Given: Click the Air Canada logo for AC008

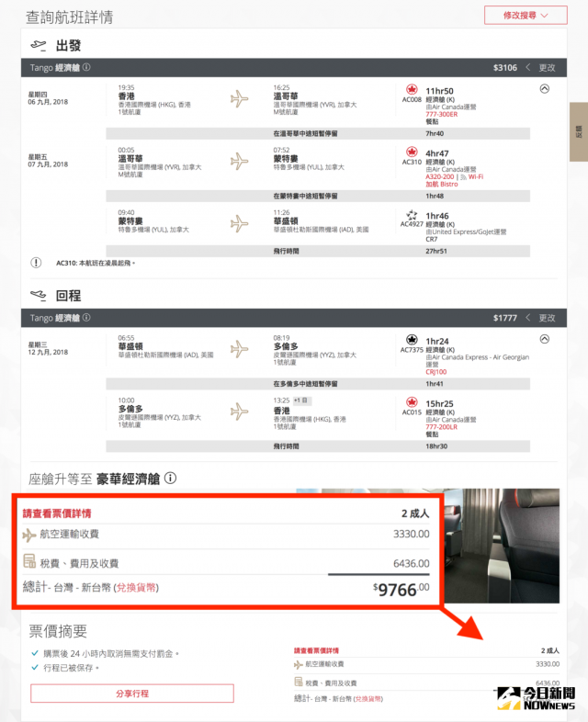Looking at the screenshot, I should tap(412, 89).
